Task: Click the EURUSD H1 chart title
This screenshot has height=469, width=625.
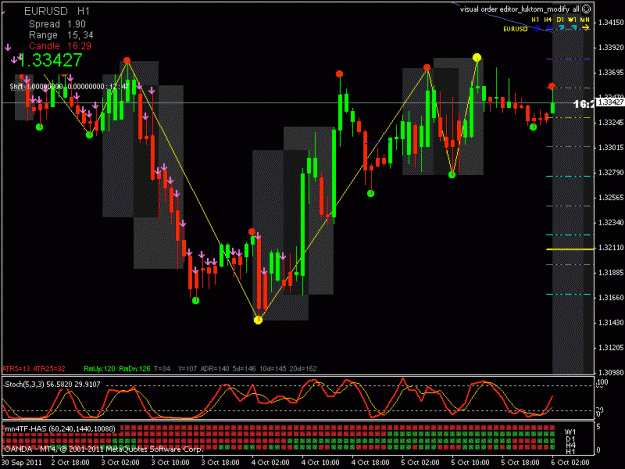Action: 57,11
